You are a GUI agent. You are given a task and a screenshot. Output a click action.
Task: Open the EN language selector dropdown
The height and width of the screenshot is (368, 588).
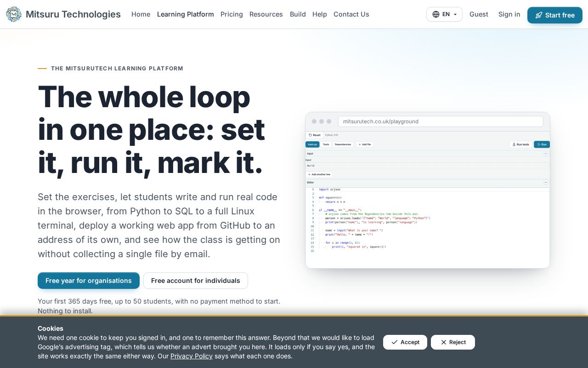tap(444, 14)
